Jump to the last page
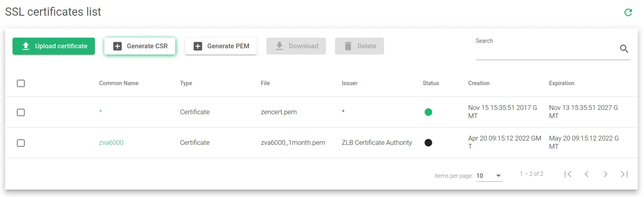This screenshot has width=644, height=197. tap(624, 174)
